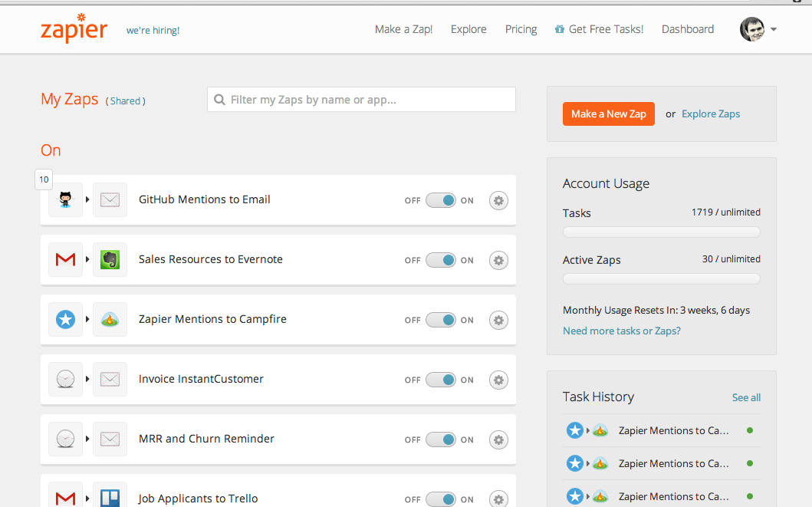
Task: Open settings gear for GitHub Mentions to Email
Action: pos(498,200)
